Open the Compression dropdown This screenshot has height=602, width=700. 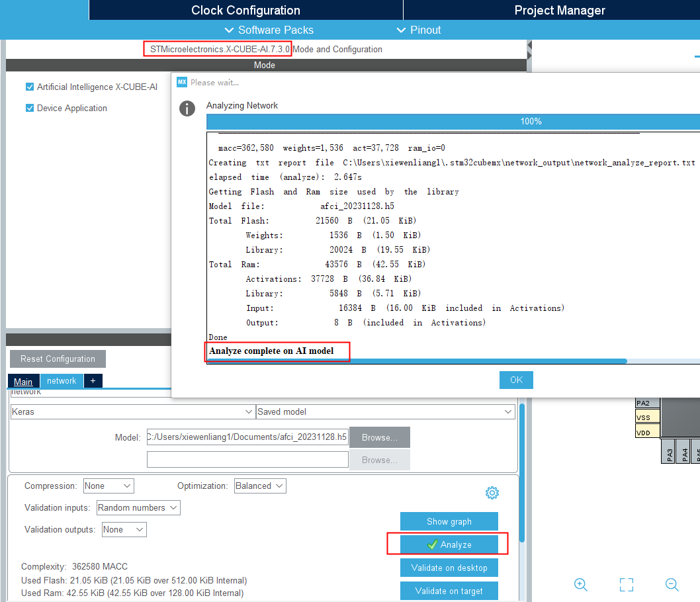(109, 486)
